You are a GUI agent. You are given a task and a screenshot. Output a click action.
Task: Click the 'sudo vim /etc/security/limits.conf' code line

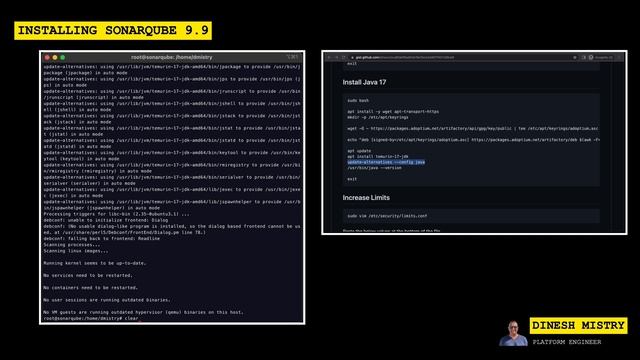click(x=387, y=216)
